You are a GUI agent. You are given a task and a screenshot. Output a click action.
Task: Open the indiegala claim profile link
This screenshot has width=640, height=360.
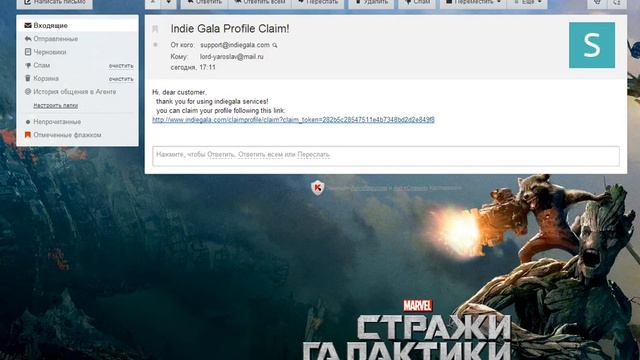click(x=293, y=120)
